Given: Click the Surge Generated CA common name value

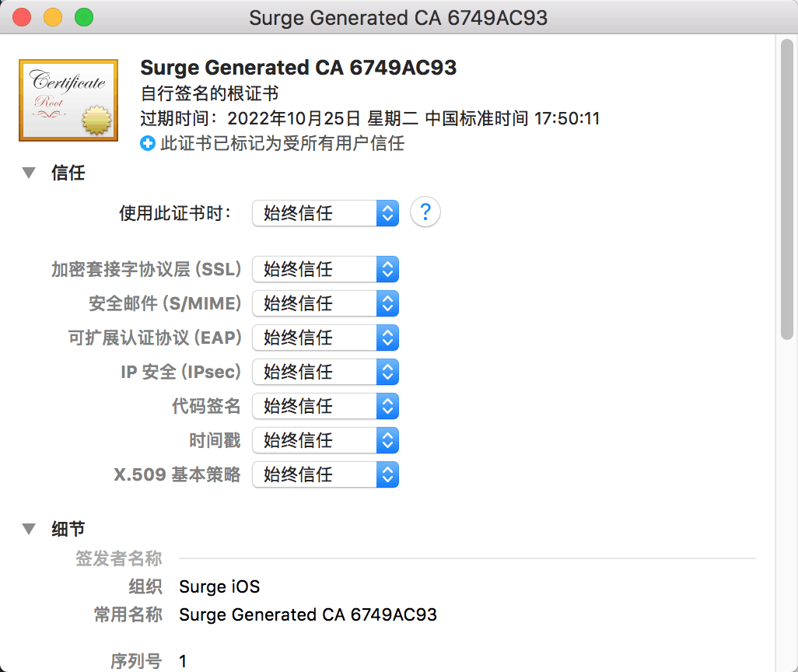Looking at the screenshot, I should coord(308,614).
